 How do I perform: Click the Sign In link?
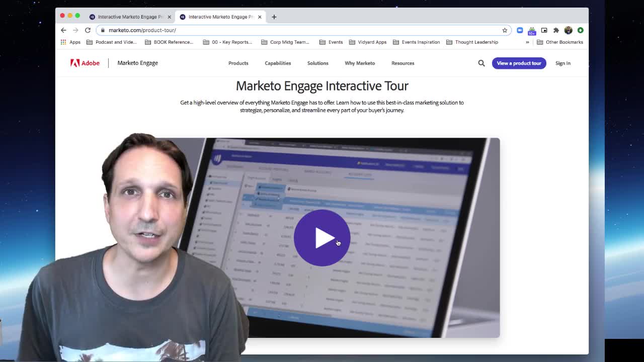click(x=562, y=63)
